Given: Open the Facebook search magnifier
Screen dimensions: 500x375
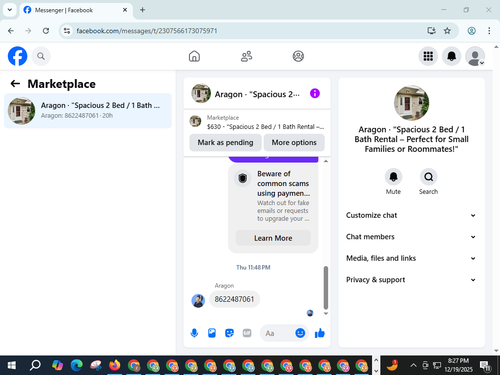Looking at the screenshot, I should pos(41,56).
